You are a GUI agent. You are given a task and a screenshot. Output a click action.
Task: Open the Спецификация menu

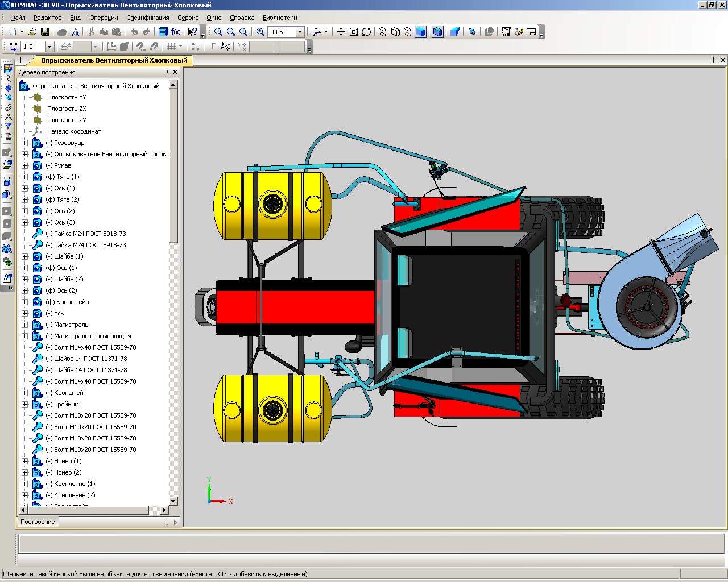click(x=147, y=18)
